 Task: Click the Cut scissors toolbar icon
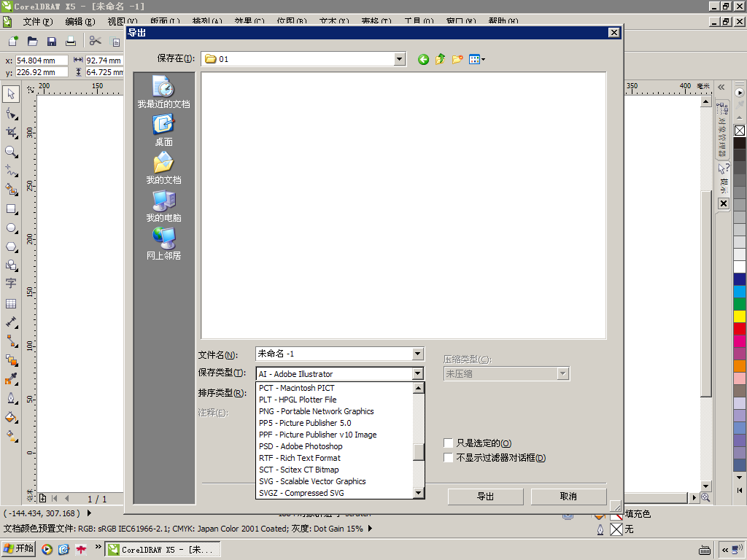pyautogui.click(x=96, y=41)
